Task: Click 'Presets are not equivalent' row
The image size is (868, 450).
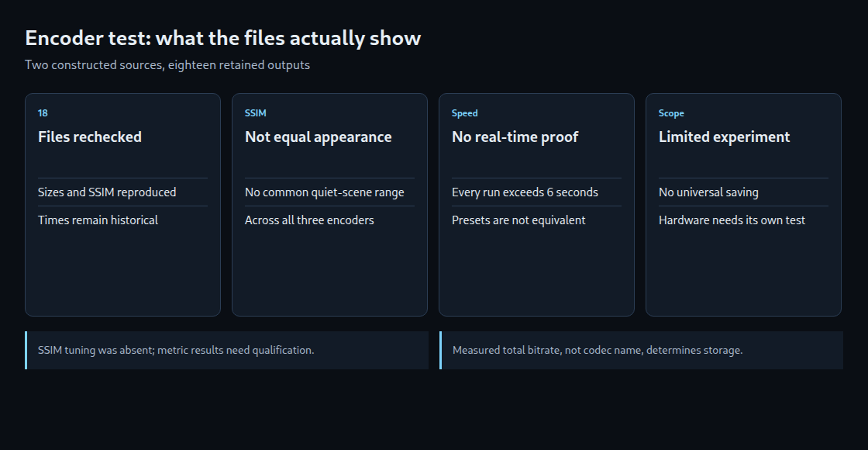Action: point(536,220)
